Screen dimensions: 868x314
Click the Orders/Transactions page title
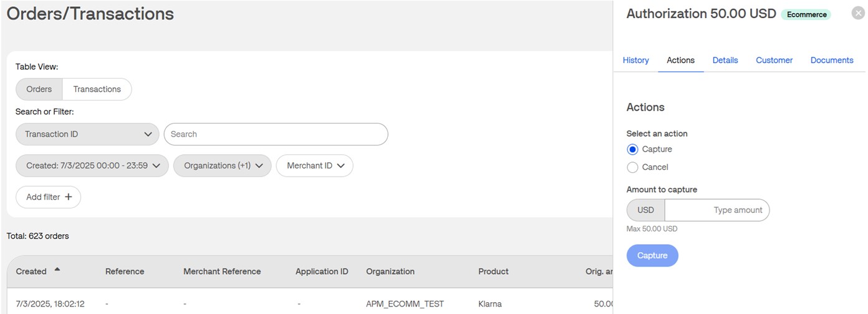click(90, 13)
